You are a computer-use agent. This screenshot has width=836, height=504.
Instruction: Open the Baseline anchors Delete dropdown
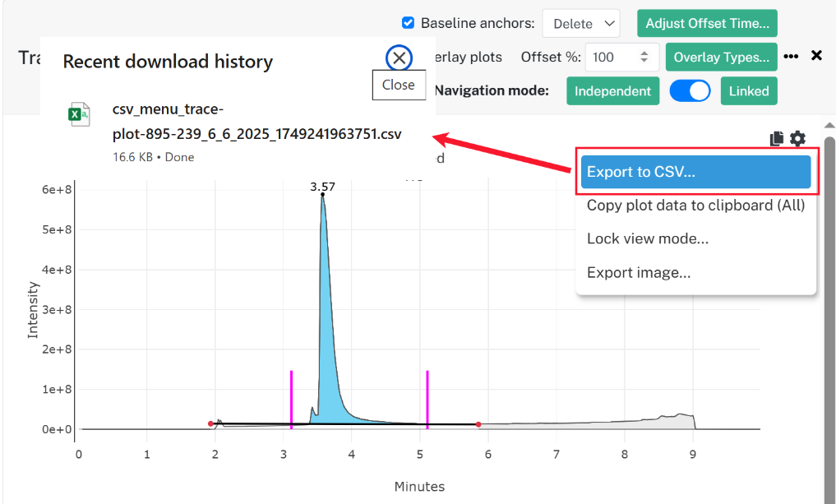[581, 24]
